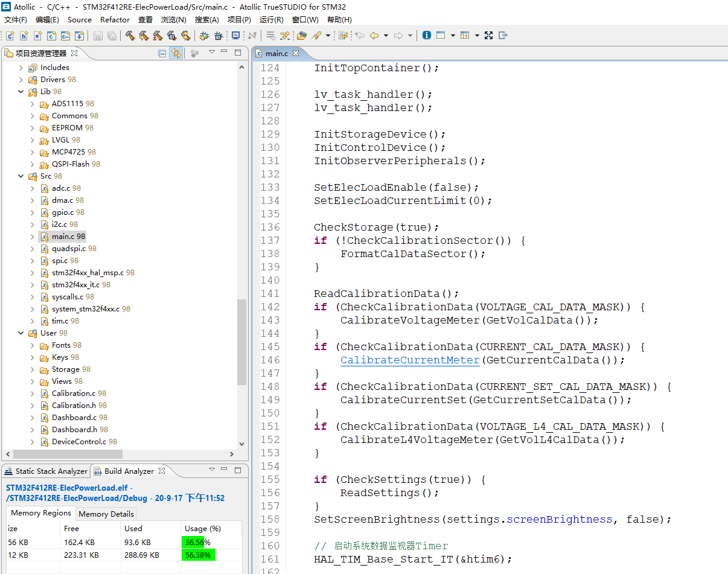The width and height of the screenshot is (728, 574).
Task: Click the blue information icon in toolbar
Action: point(427,36)
